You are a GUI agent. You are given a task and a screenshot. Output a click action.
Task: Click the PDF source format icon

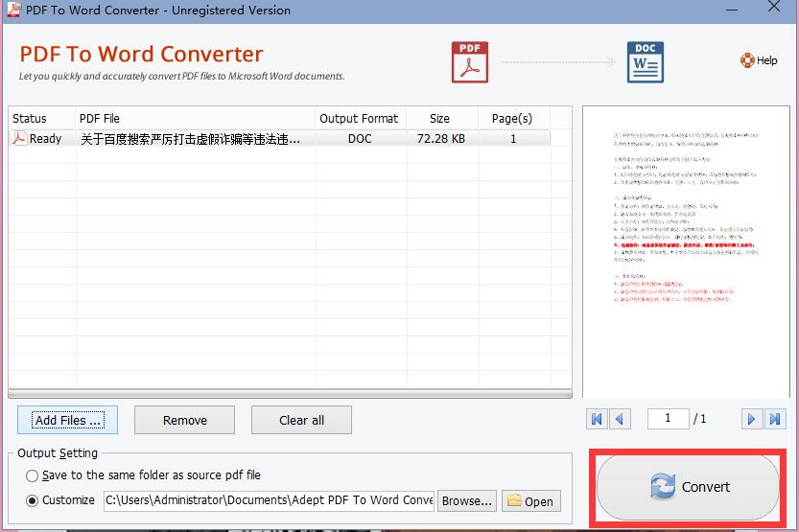[470, 62]
